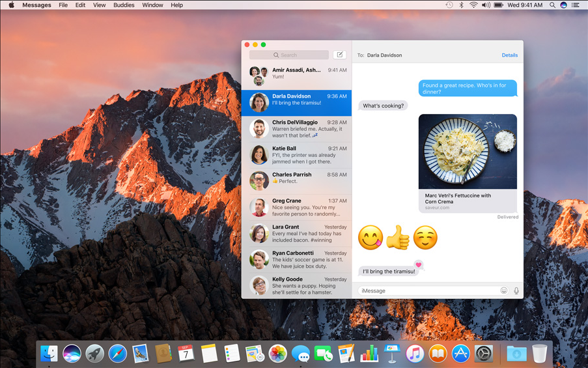Viewport: 588px width, 368px height.
Task: Click Wi-Fi status icon in menu bar
Action: point(473,5)
